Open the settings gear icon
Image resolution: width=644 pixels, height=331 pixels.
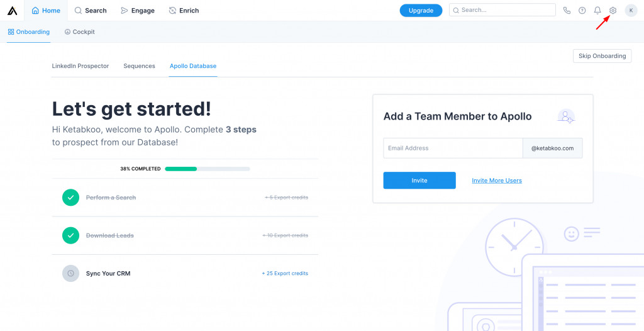click(x=613, y=11)
